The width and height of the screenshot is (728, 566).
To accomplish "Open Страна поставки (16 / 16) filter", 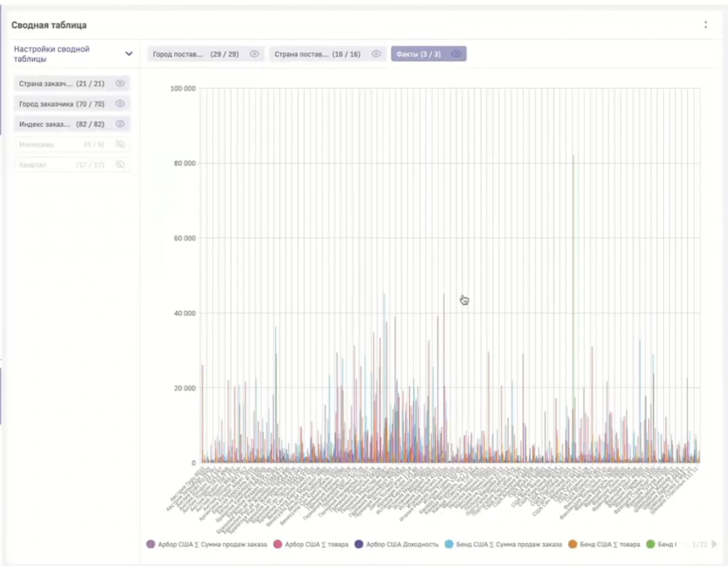I will pos(317,54).
